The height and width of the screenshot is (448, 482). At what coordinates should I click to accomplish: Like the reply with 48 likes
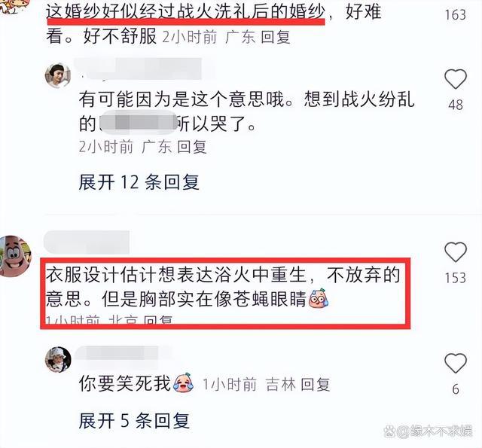pos(456,79)
